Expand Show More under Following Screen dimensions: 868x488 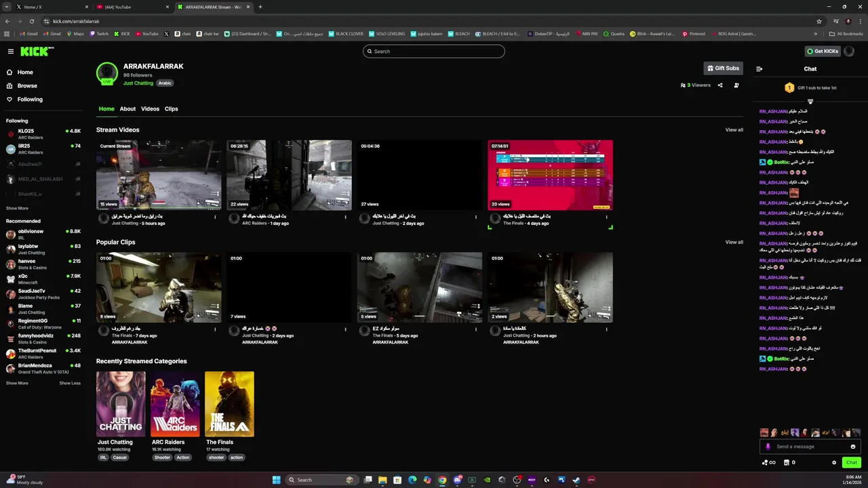click(17, 209)
